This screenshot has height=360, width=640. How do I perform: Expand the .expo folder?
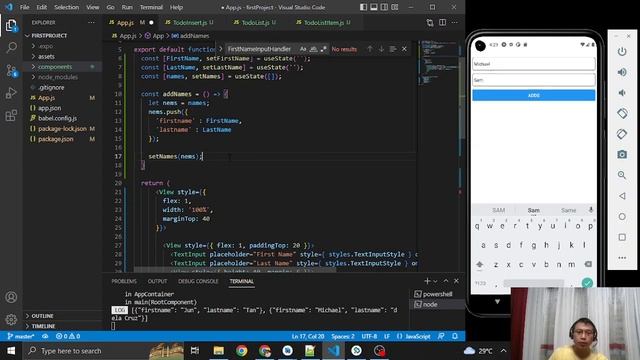[46, 46]
